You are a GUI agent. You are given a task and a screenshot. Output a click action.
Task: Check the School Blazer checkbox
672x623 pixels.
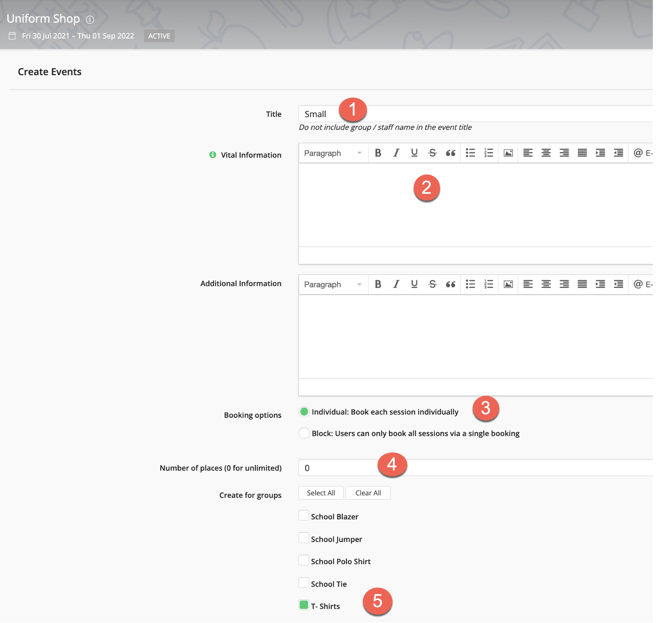304,515
